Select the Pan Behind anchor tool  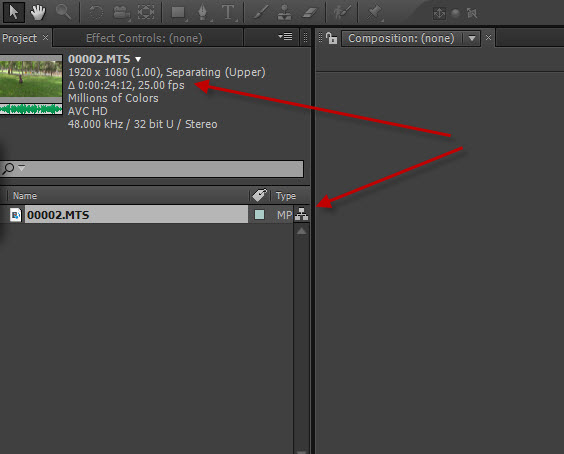[146, 13]
